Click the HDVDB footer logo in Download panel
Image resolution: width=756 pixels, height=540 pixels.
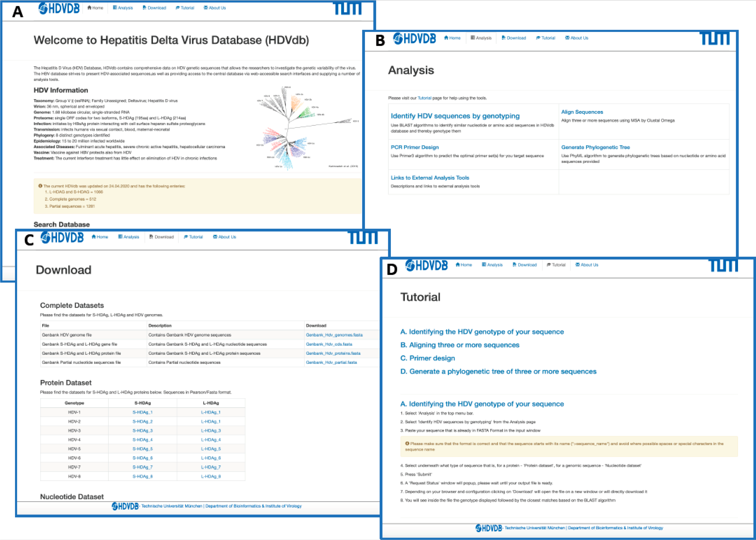click(x=125, y=506)
